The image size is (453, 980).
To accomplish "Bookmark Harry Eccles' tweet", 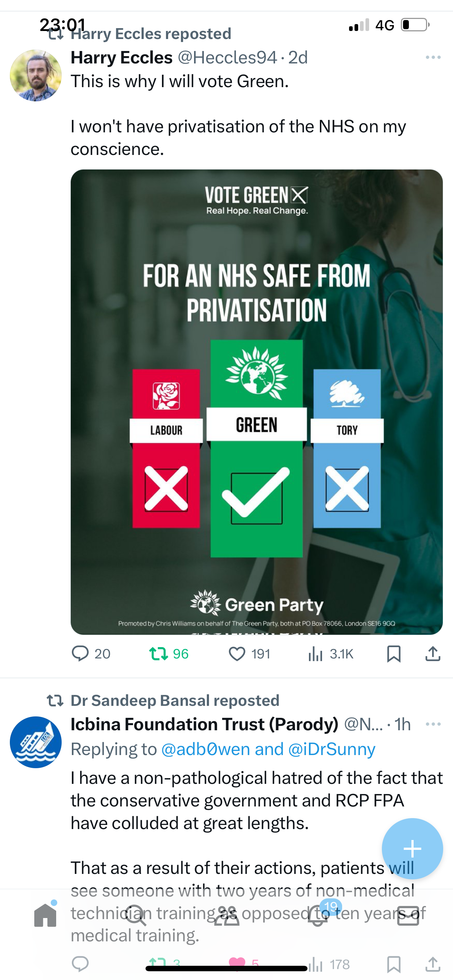I will 394,654.
